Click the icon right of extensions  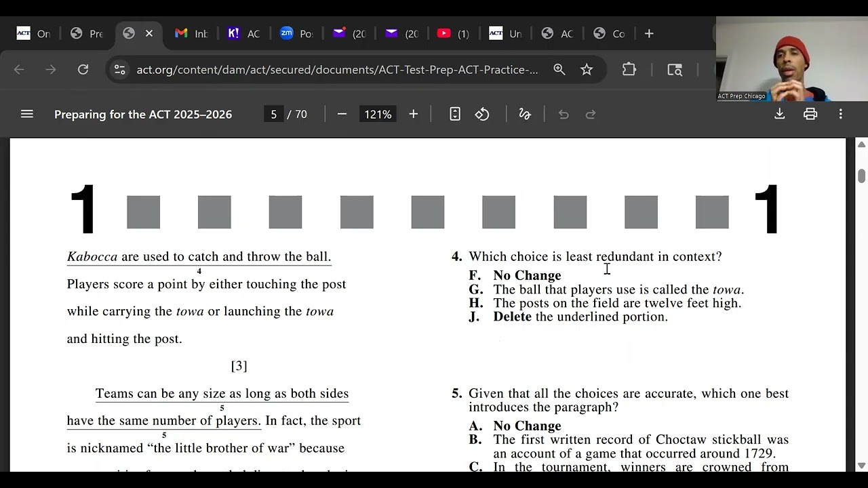675,69
